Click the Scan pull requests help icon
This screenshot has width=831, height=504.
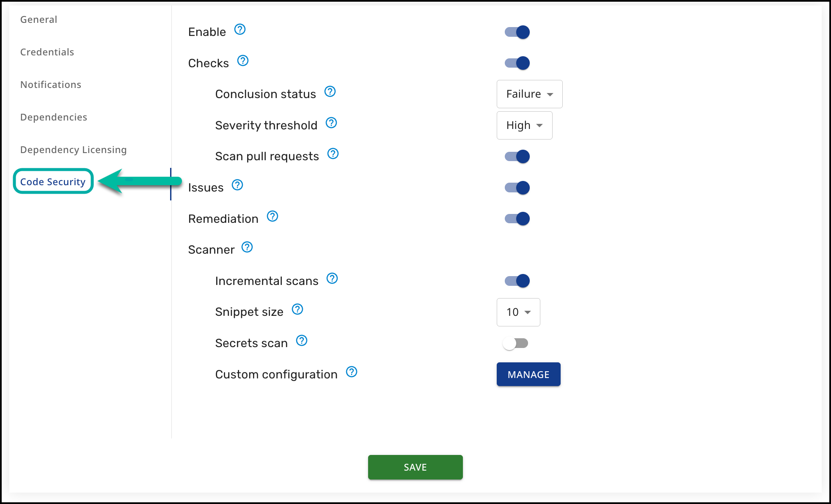(x=333, y=154)
